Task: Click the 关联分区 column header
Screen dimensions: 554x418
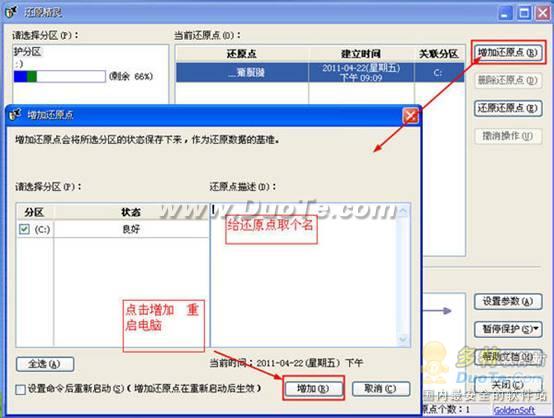Action: (438, 54)
